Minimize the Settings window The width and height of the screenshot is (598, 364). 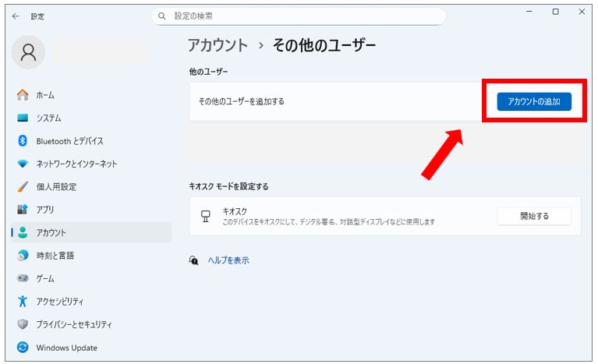[x=529, y=12]
